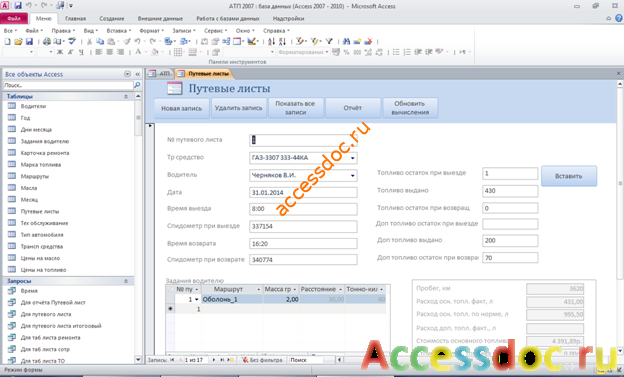
Task: Click the Center alignment icon
Action: (x=109, y=52)
